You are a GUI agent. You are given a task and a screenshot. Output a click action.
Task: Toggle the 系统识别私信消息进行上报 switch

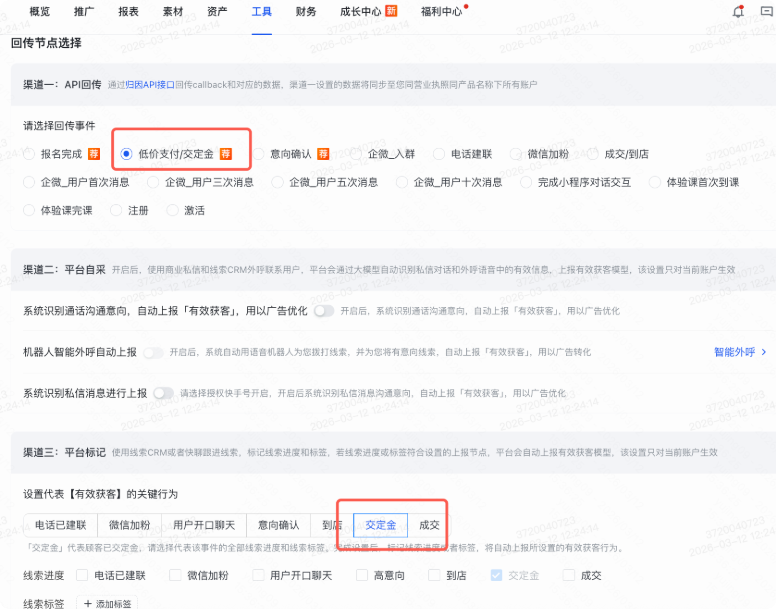click(164, 393)
